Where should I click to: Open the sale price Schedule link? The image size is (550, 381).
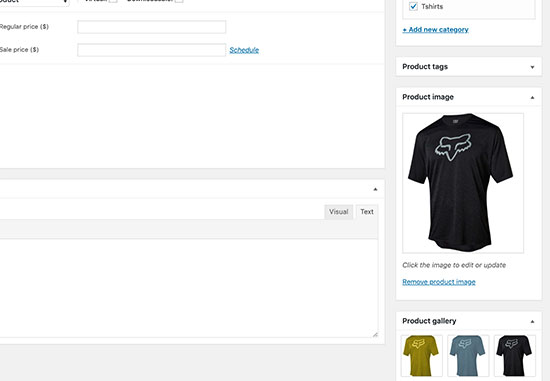click(x=244, y=50)
